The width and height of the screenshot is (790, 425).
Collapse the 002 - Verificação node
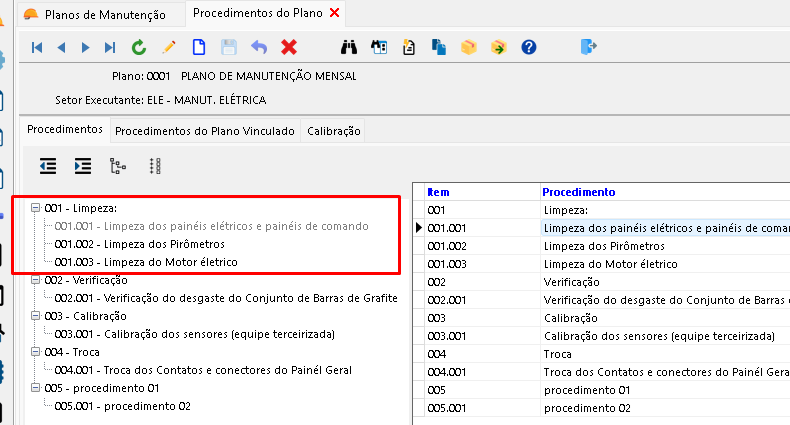point(36,281)
